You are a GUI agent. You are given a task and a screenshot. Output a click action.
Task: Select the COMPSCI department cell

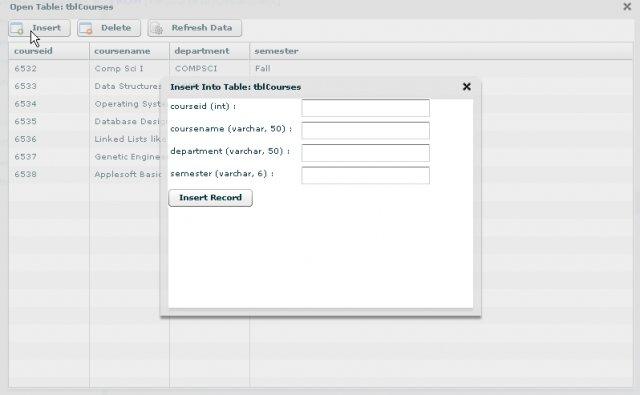(x=209, y=69)
